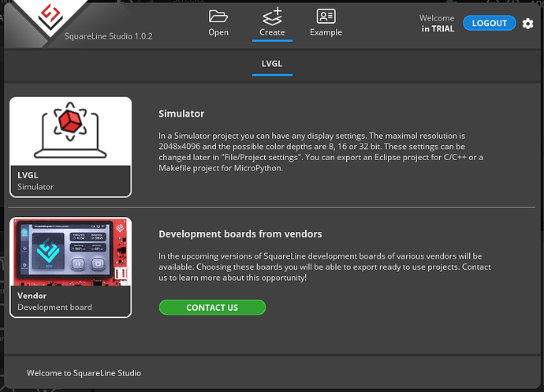Click the LOGOUT button
The width and height of the screenshot is (544, 392).
click(489, 23)
